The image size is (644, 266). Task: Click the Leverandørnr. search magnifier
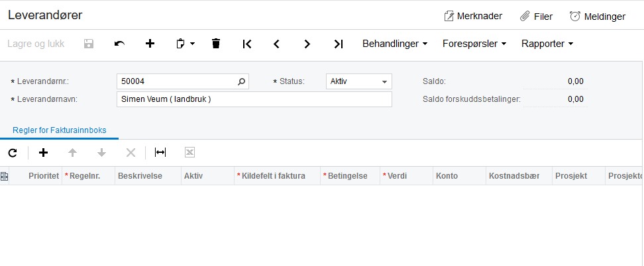(241, 81)
